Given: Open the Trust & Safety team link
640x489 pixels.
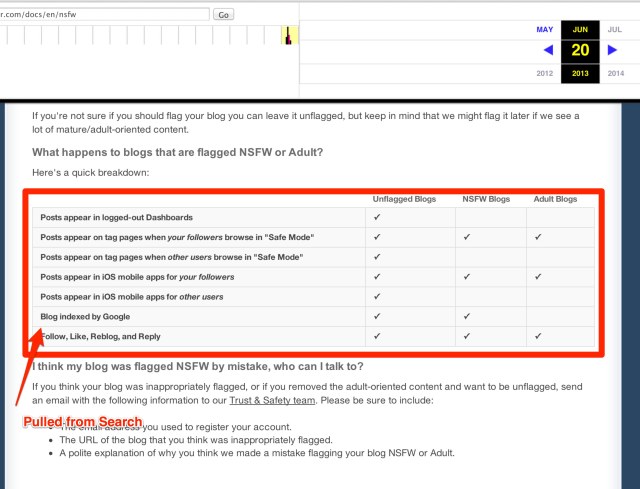Looking at the screenshot, I should coord(272,400).
